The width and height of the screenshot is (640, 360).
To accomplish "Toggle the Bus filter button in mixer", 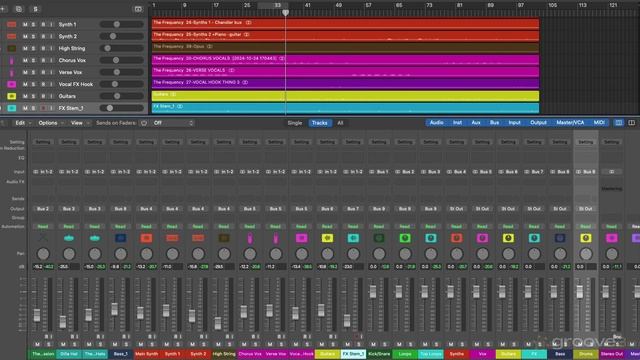I will pos(494,122).
